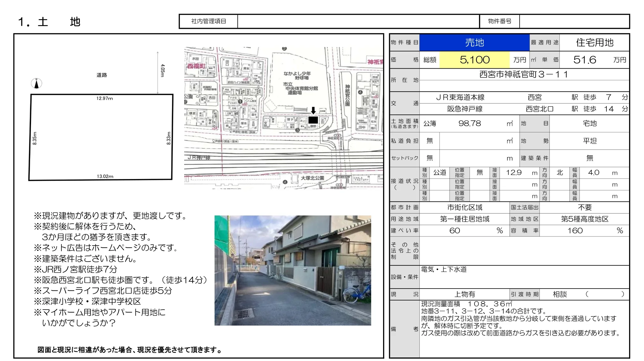The height and width of the screenshot is (361, 644).
Task: Click the compass north icon on the site plan
Action: pos(36,83)
